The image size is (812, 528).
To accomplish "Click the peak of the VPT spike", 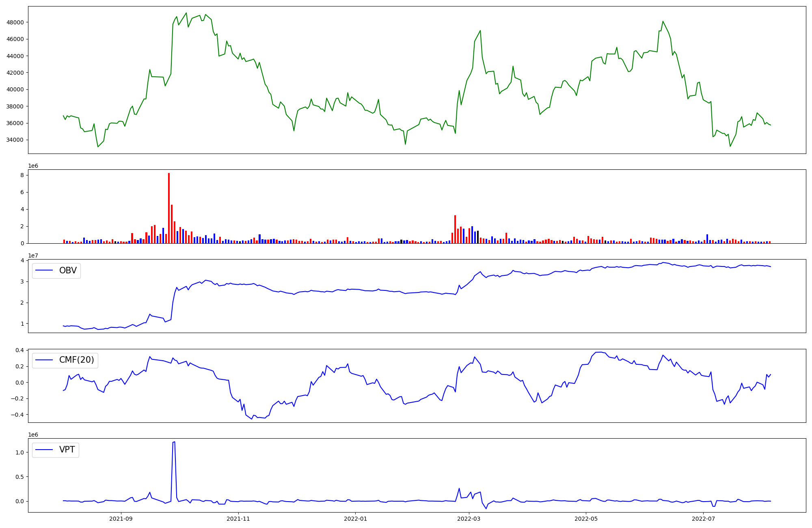I will pyautogui.click(x=174, y=442).
